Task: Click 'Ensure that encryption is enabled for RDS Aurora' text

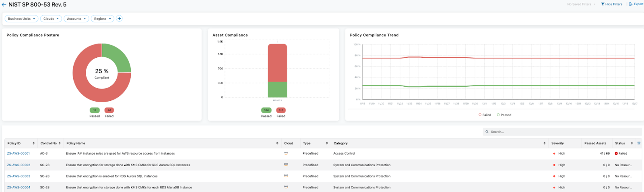Action: pyautogui.click(x=112, y=176)
